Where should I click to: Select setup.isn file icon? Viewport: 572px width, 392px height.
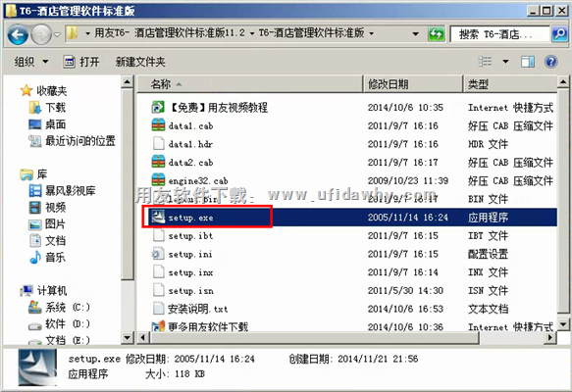click(x=158, y=290)
